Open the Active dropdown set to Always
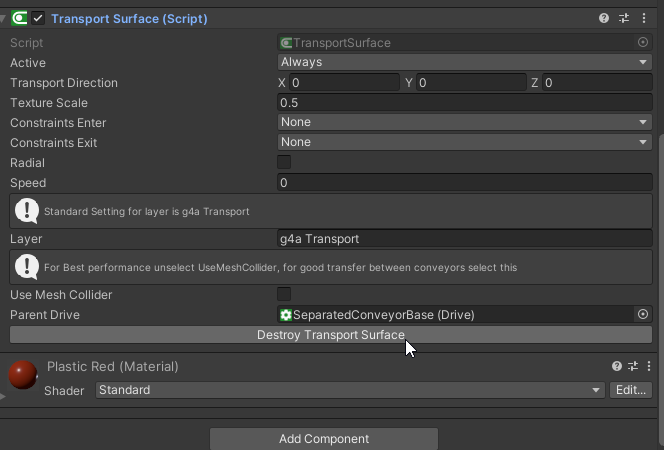664x450 pixels. pyautogui.click(x=465, y=62)
